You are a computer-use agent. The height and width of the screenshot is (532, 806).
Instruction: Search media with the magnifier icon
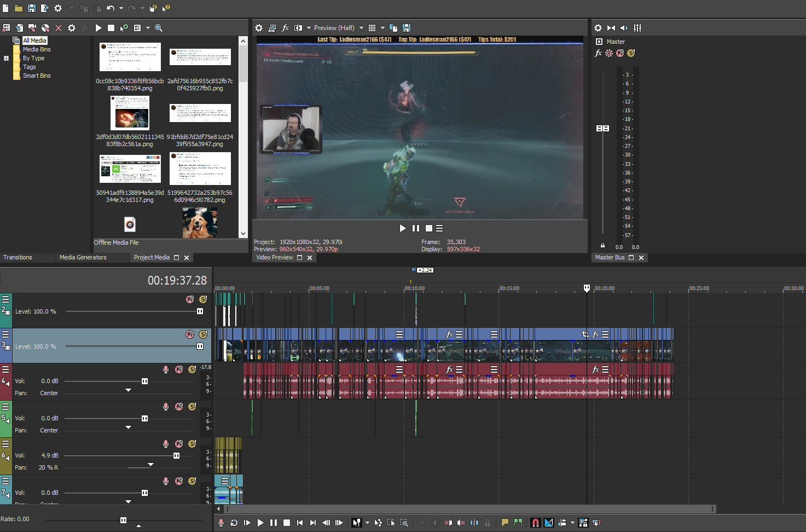point(159,28)
